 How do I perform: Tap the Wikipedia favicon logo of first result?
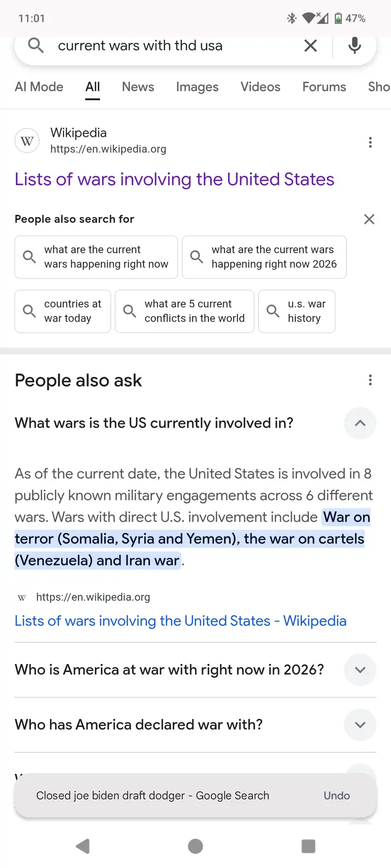[27, 141]
